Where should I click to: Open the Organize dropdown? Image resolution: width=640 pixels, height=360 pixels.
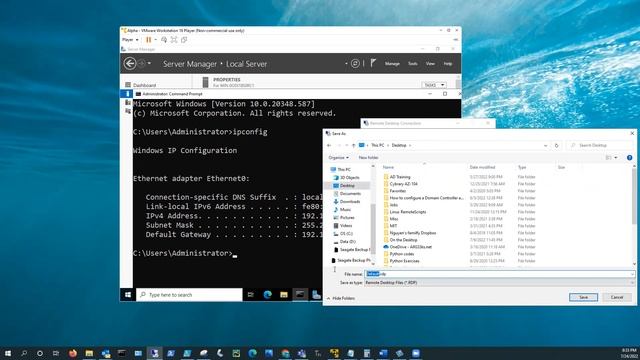(x=339, y=158)
